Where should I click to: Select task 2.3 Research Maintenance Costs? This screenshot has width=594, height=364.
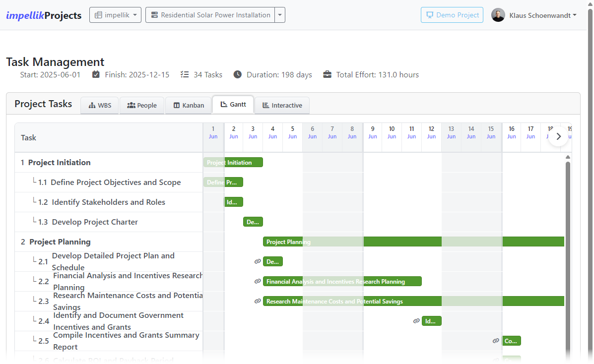point(109,301)
